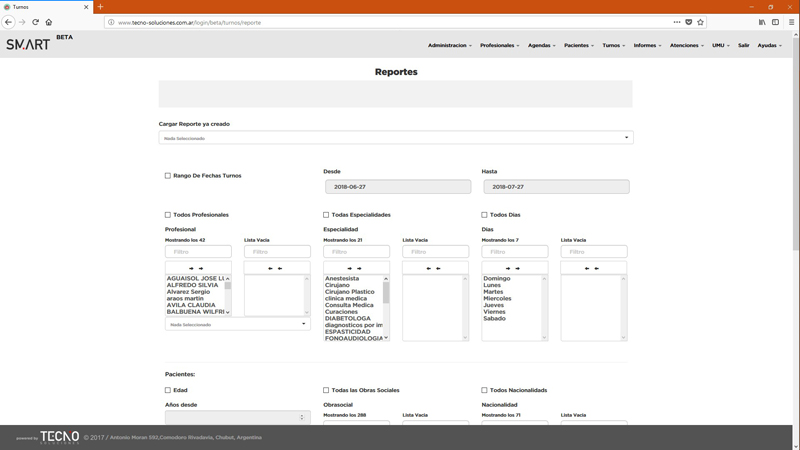
Task: Tick Todos Nacionalidads checkbox
Action: [x=484, y=390]
